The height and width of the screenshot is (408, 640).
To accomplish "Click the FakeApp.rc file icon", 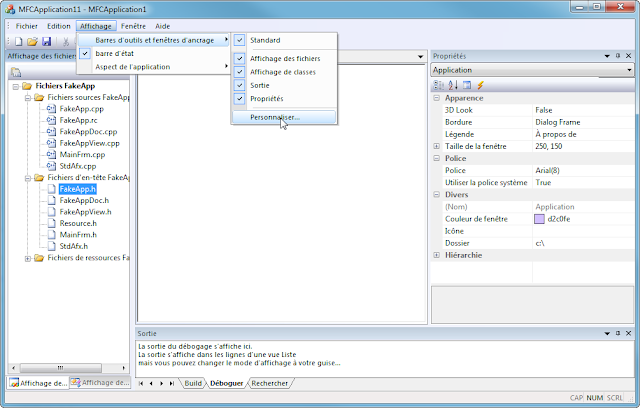I will coord(51,120).
